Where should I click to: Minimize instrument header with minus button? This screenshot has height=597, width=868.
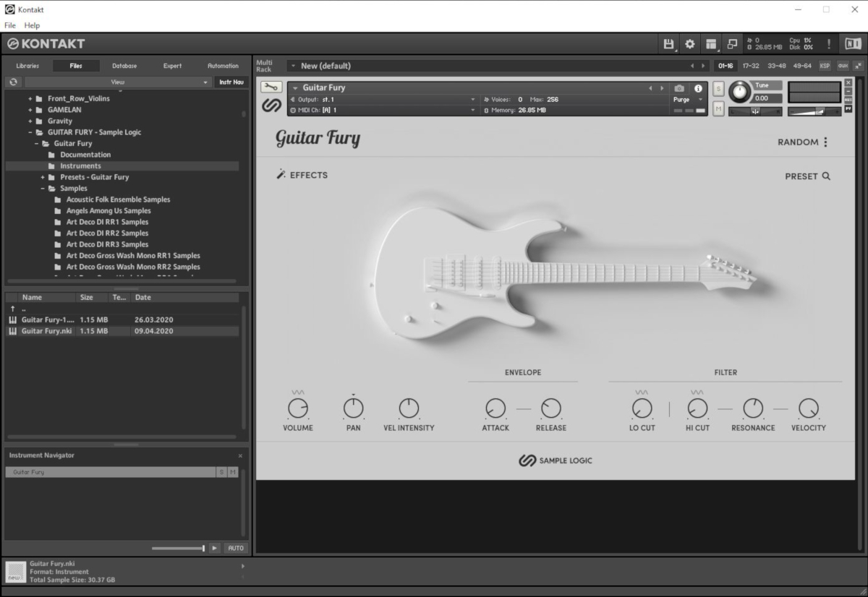pyautogui.click(x=848, y=92)
